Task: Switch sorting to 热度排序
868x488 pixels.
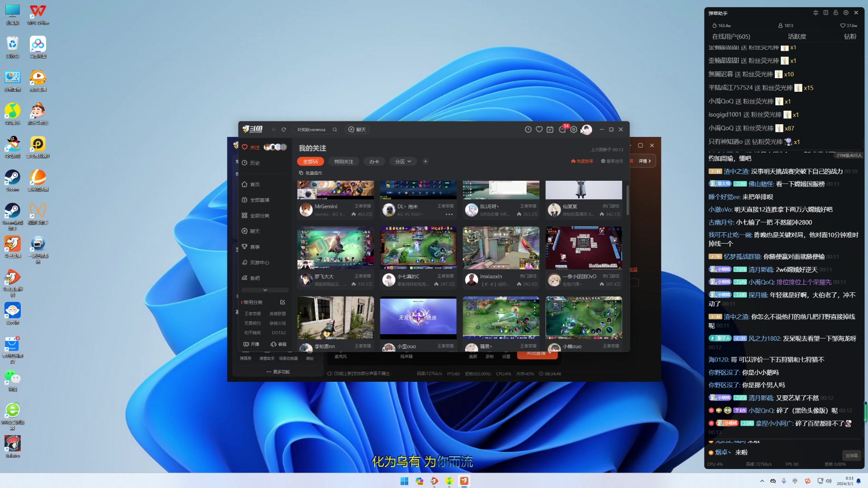Action: (582, 161)
